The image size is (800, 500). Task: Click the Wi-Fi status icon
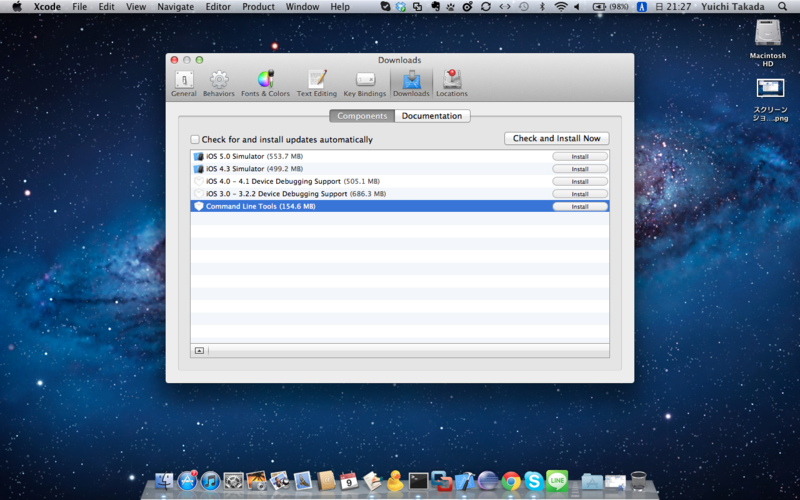[561, 7]
